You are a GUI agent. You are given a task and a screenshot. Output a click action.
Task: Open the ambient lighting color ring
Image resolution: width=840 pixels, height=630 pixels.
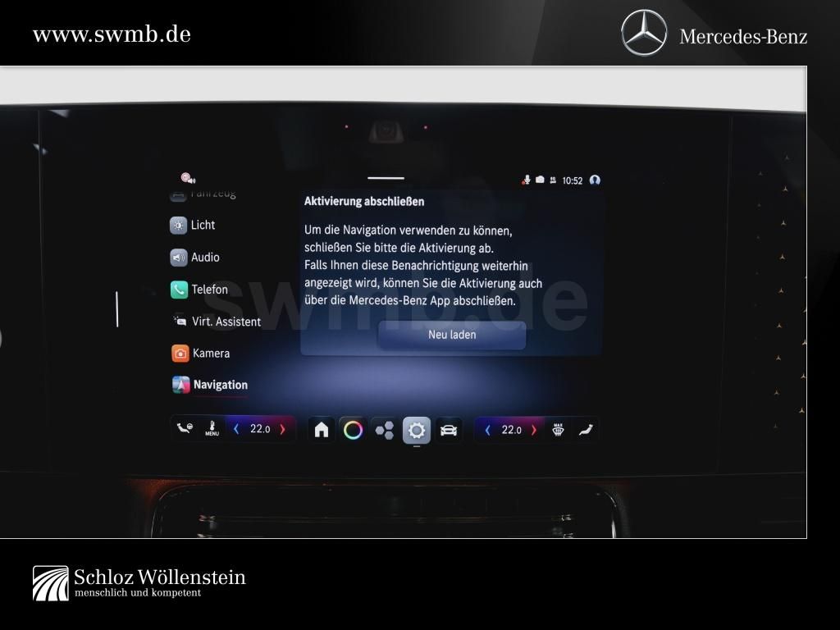tap(353, 428)
